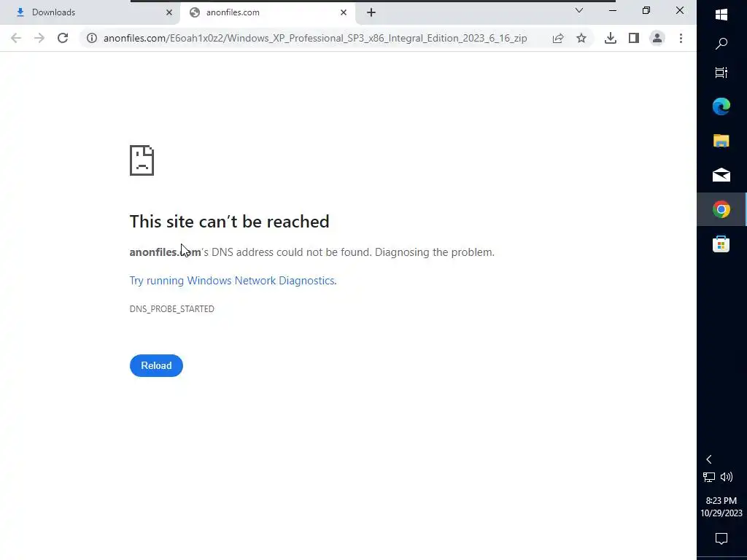Bookmark this page with star icon
Screen dimensions: 747x560
(x=581, y=38)
